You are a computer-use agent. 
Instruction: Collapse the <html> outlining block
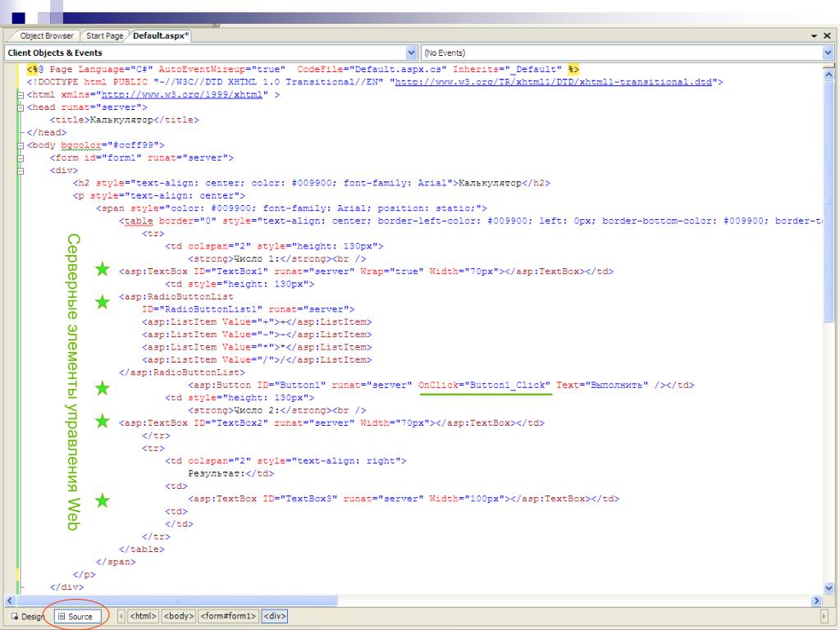(21, 95)
